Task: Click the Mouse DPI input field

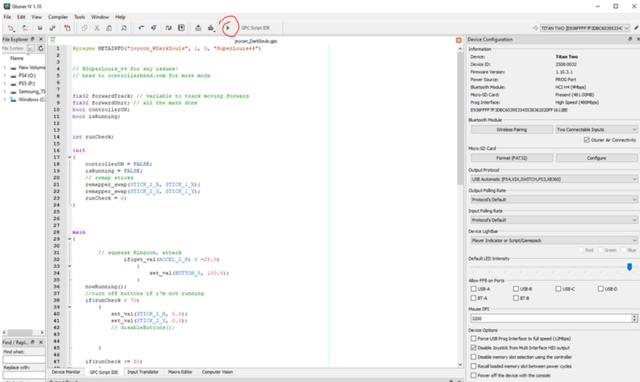Action: pyautogui.click(x=551, y=318)
